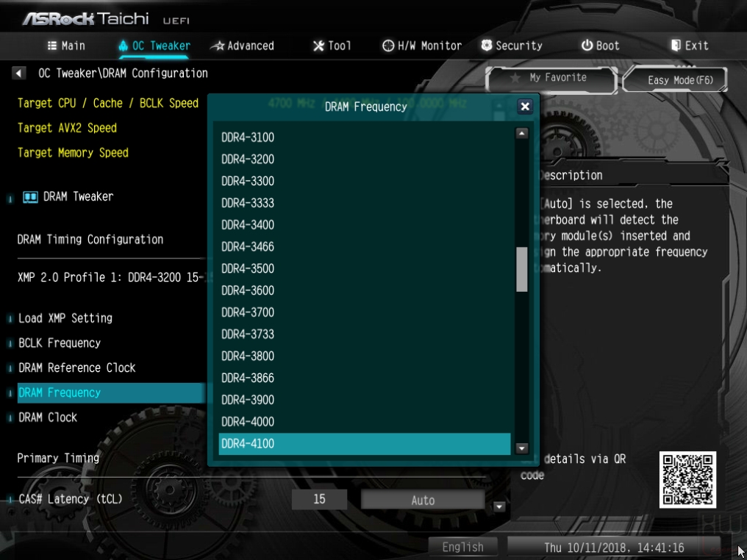Select DDR4-3400 frequency option
747x560 pixels.
[x=365, y=225]
